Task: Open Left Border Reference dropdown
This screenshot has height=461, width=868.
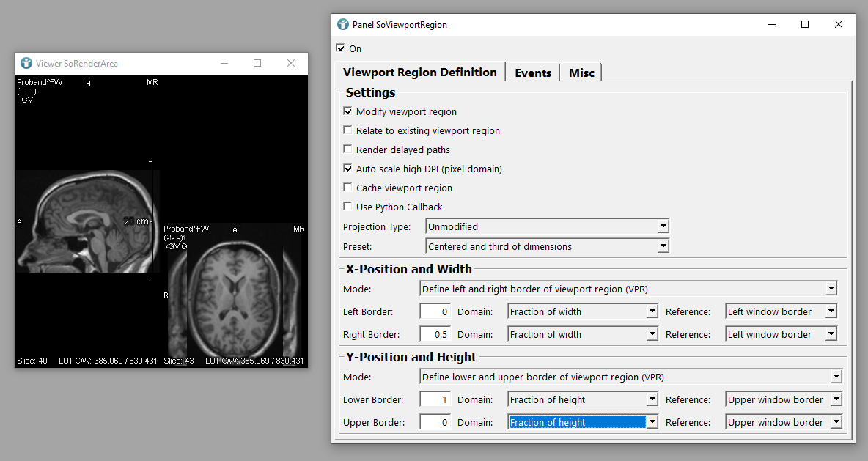Action: tap(780, 312)
